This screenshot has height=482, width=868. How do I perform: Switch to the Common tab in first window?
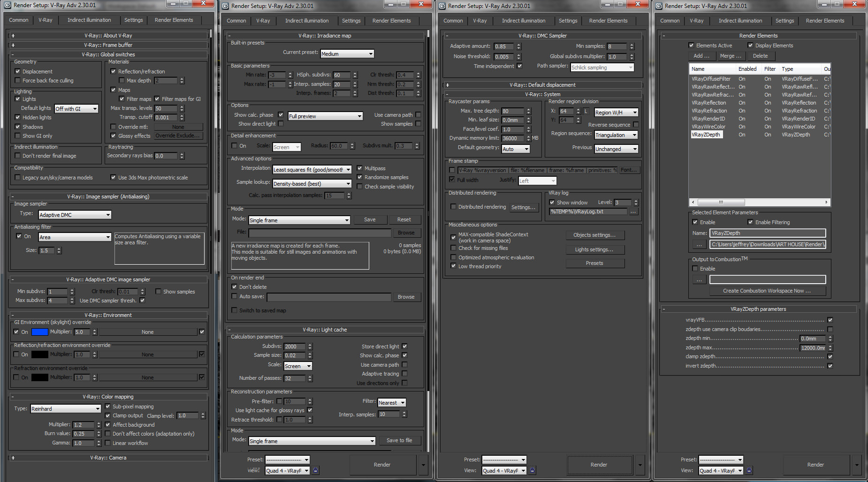[19, 20]
